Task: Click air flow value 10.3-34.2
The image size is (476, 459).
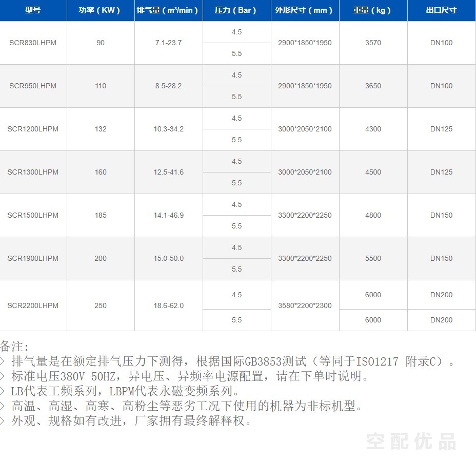Action: [168, 129]
